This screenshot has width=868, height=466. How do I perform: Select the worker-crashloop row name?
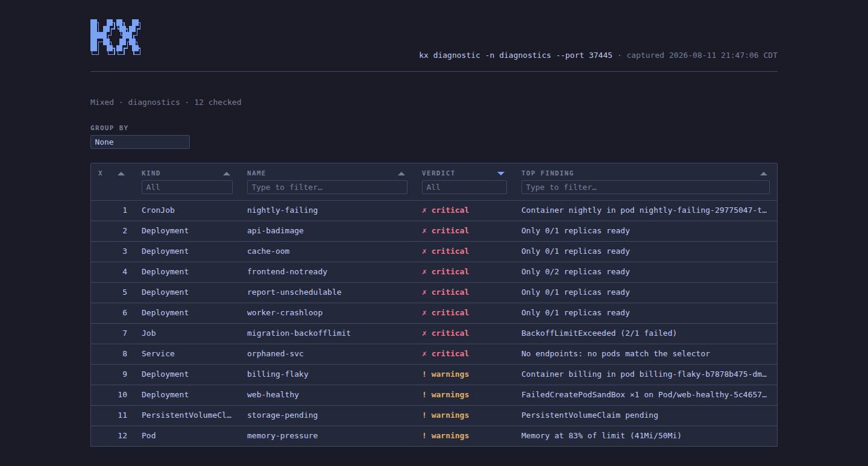click(285, 313)
